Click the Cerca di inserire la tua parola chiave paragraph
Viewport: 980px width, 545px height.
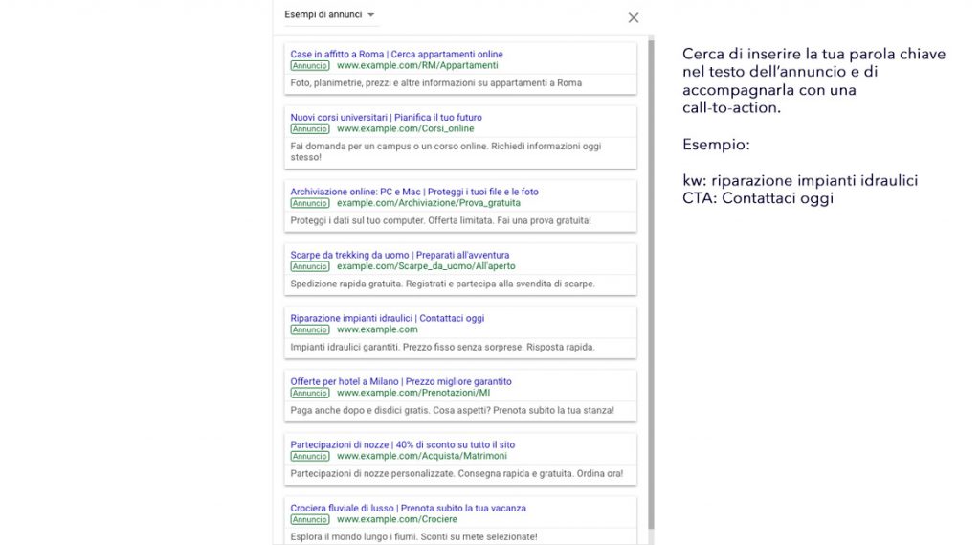point(813,80)
